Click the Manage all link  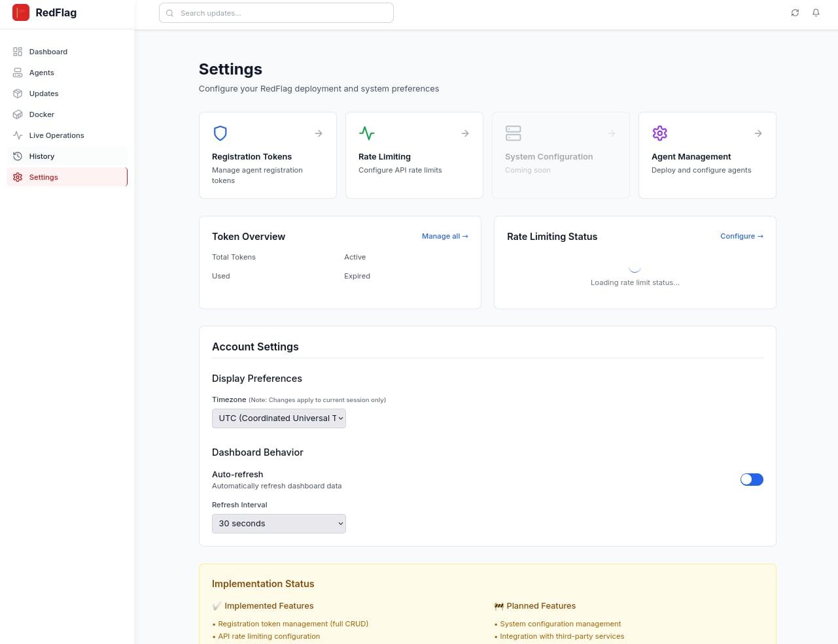coord(445,236)
